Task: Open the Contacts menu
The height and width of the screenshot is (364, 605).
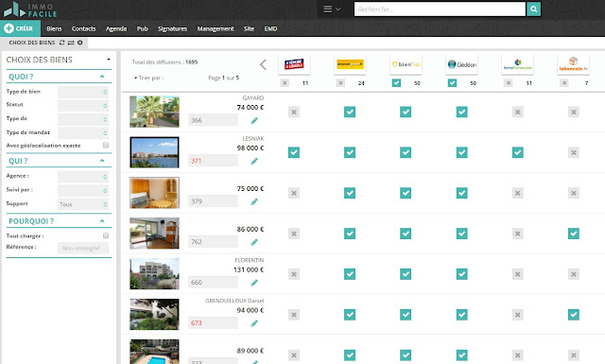Action: click(x=84, y=28)
